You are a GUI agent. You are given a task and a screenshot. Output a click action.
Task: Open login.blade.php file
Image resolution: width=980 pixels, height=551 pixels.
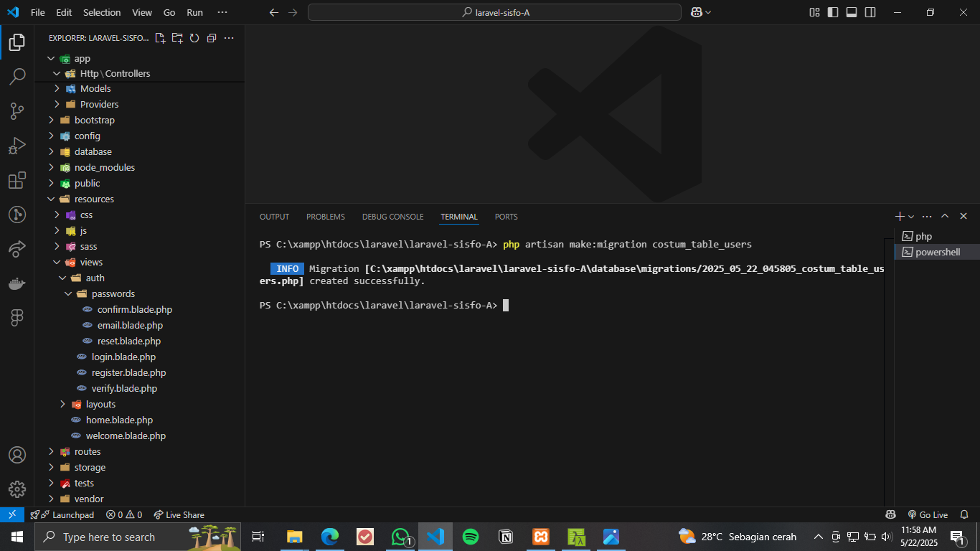(x=123, y=357)
